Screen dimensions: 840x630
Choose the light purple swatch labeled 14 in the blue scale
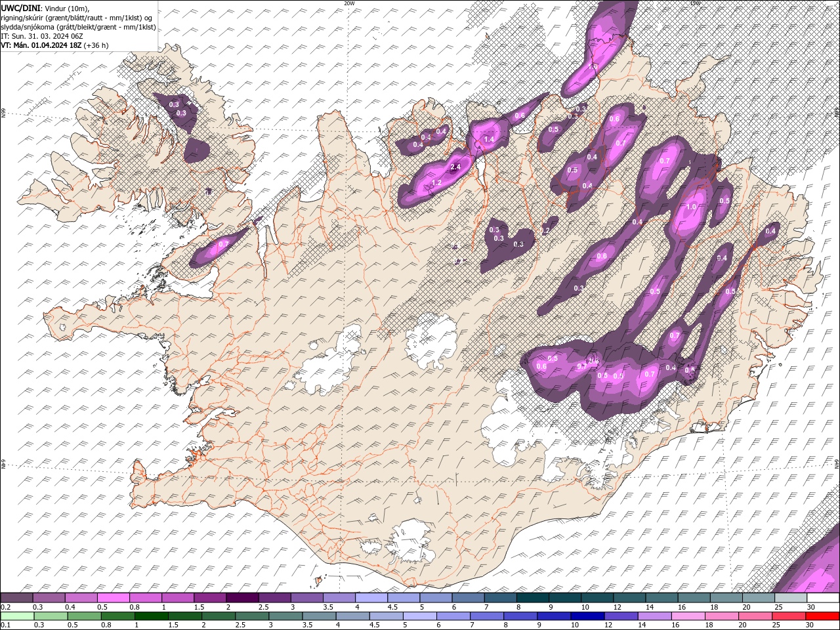[x=655, y=616]
